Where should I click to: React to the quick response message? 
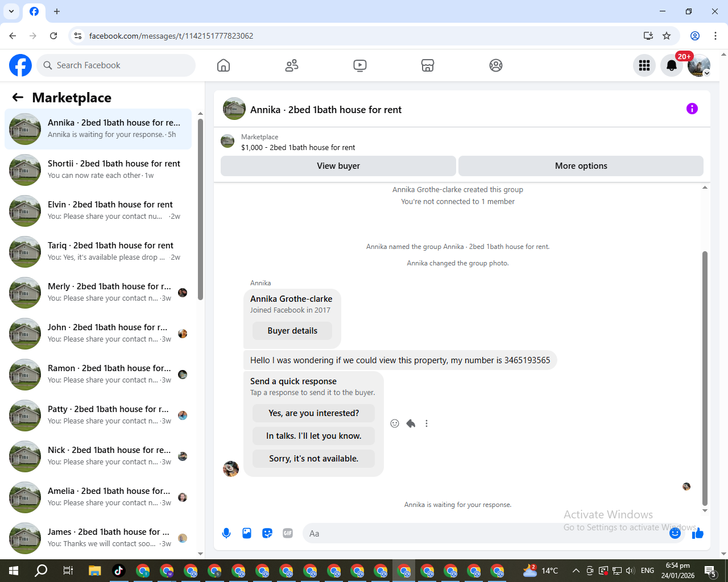click(x=395, y=423)
